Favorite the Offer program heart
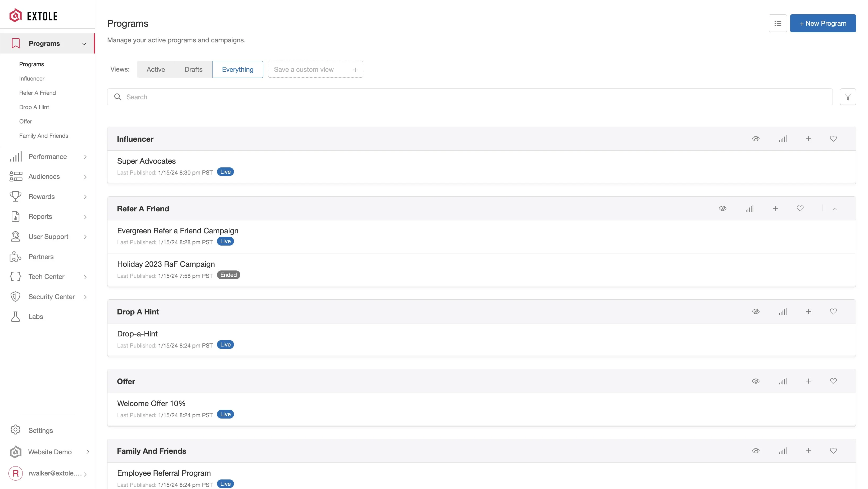The width and height of the screenshot is (868, 489). [x=833, y=381]
